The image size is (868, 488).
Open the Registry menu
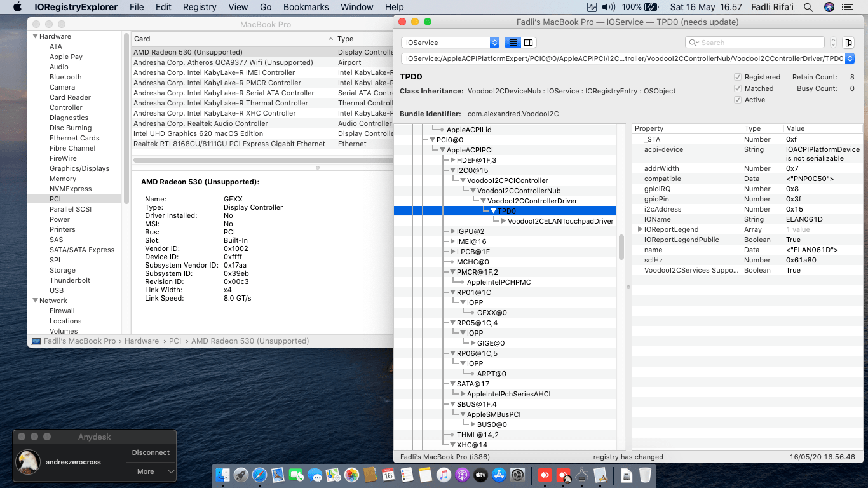(x=200, y=7)
